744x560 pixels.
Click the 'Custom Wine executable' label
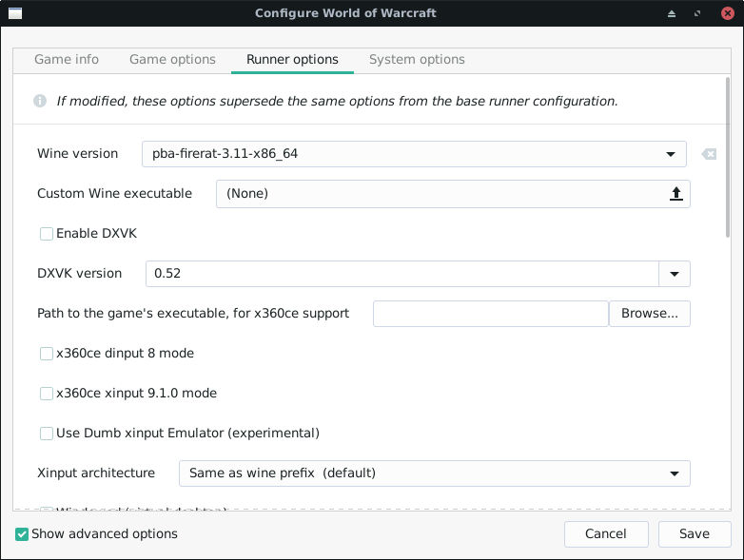click(x=114, y=193)
